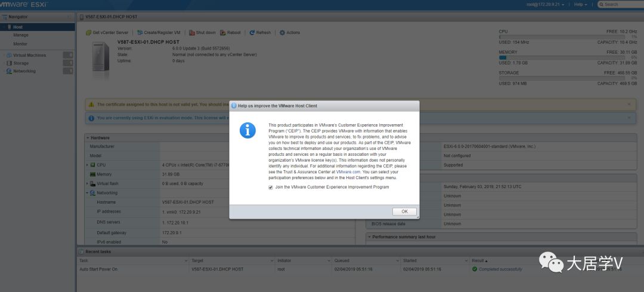This screenshot has width=644, height=292.
Task: Expand the CPU hardware row
Action: [x=88, y=165]
